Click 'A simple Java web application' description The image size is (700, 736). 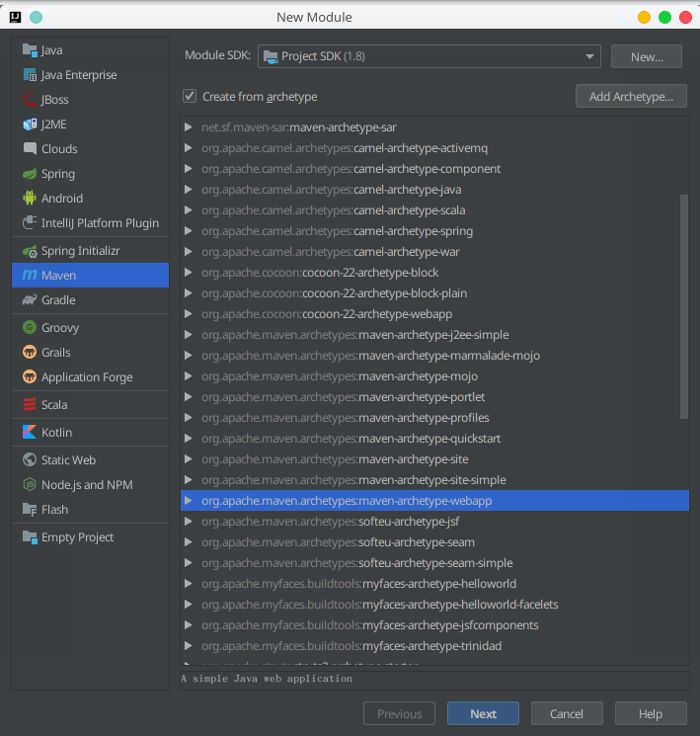click(267, 679)
